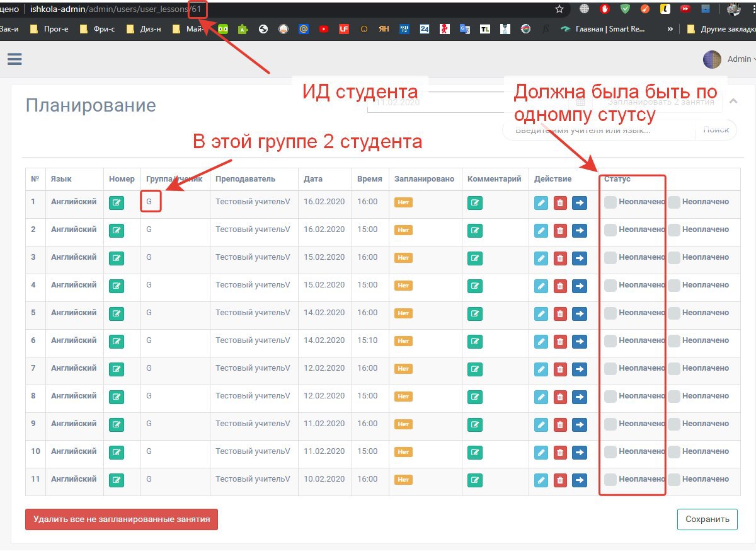Toggle the second Неоплачено status in row 1
Image resolution: width=756 pixels, height=551 pixels.
(x=674, y=202)
